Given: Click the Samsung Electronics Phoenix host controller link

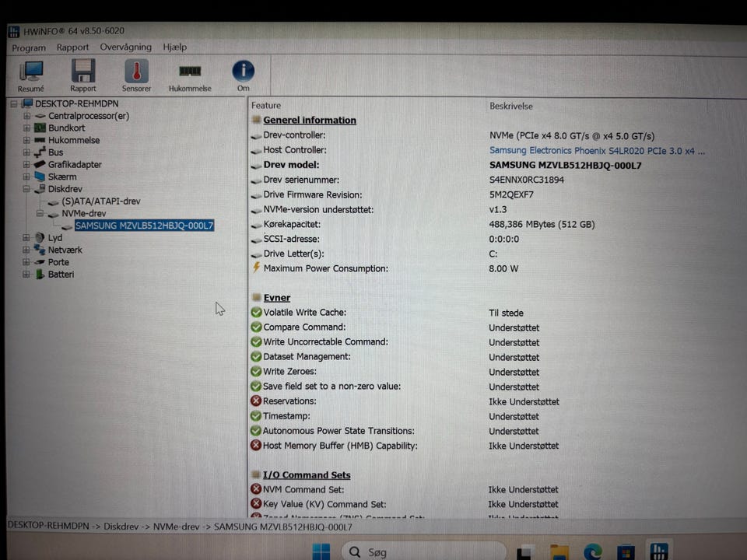Looking at the screenshot, I should click(597, 150).
